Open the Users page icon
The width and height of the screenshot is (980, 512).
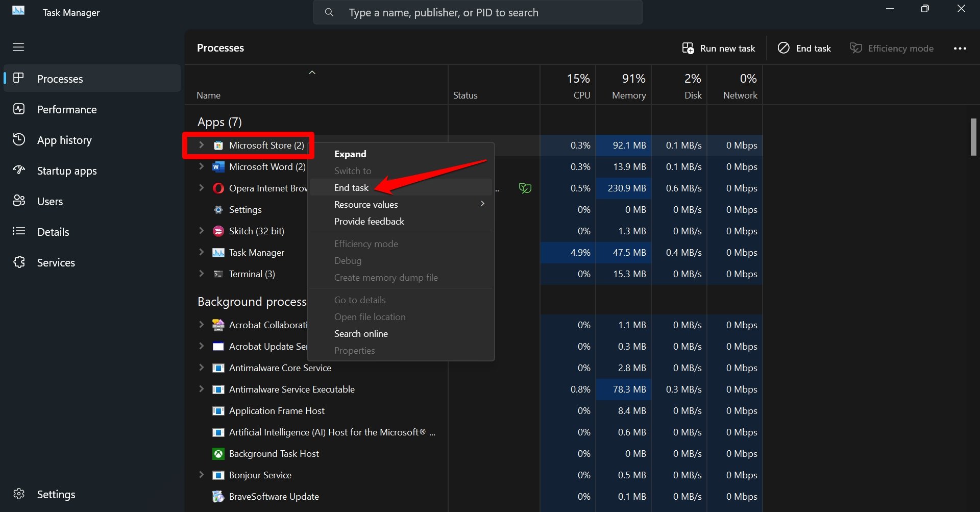(19, 201)
